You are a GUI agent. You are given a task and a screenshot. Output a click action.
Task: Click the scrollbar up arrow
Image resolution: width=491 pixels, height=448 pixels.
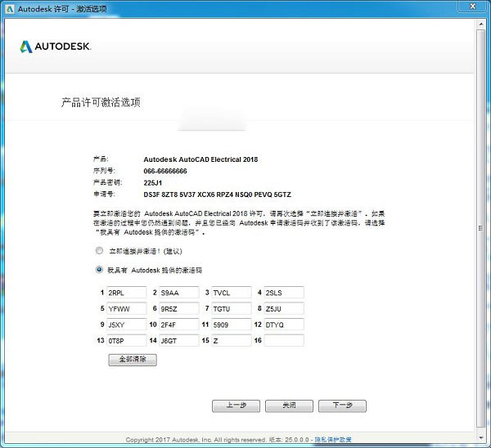[x=483, y=24]
